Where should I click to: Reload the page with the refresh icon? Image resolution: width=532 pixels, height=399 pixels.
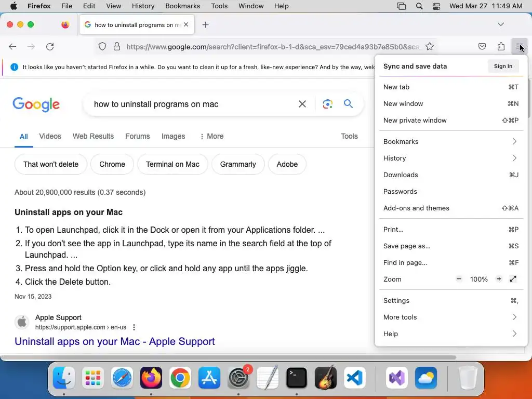pyautogui.click(x=50, y=46)
